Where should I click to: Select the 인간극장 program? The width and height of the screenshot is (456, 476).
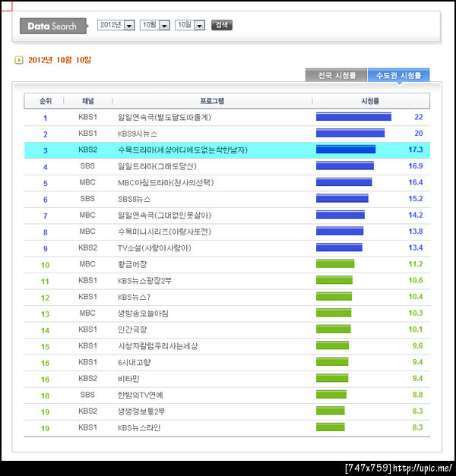point(132,329)
